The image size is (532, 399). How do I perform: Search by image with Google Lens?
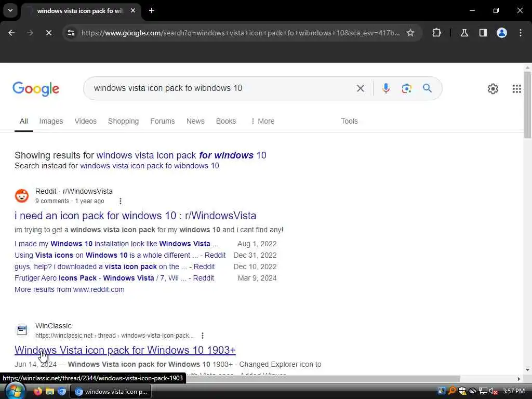(x=406, y=88)
